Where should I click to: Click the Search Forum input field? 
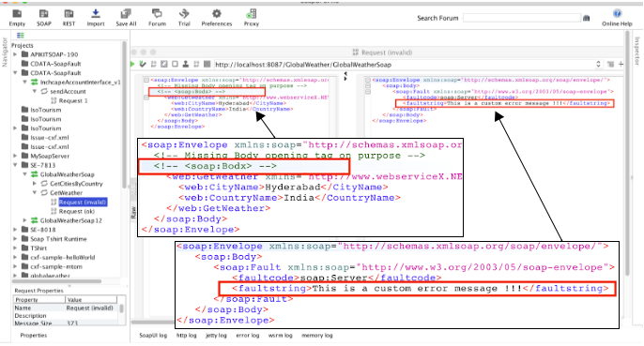point(522,18)
